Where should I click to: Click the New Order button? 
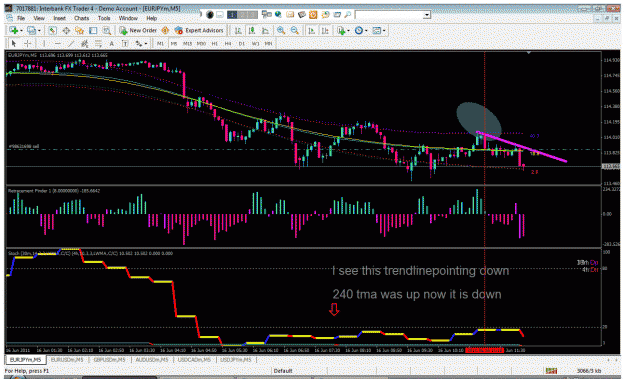[138, 30]
